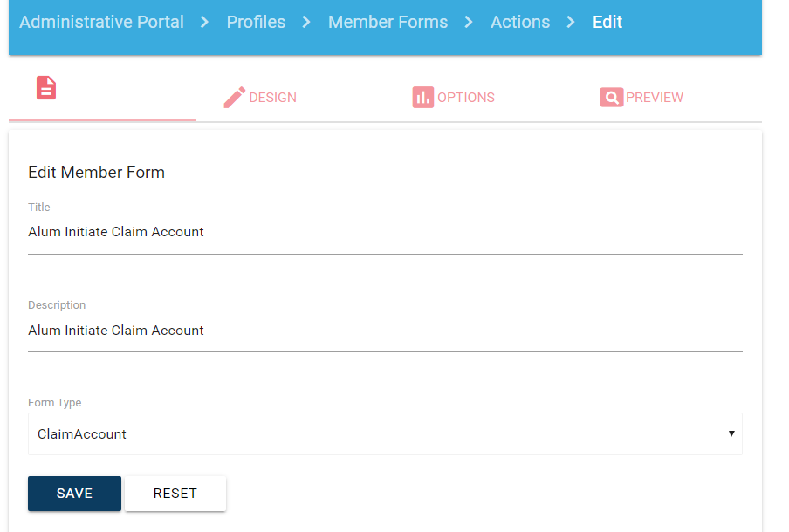Click the pencil icon for Design

click(x=234, y=98)
